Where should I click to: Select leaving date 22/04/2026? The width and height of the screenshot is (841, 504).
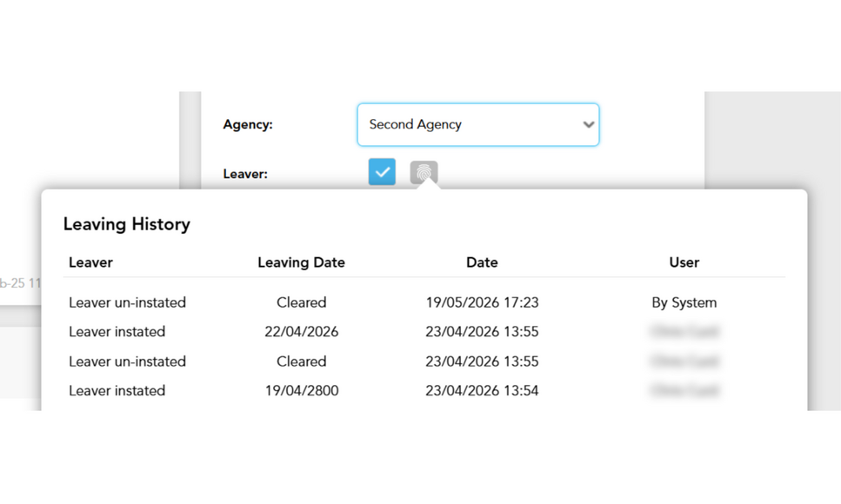coord(301,332)
